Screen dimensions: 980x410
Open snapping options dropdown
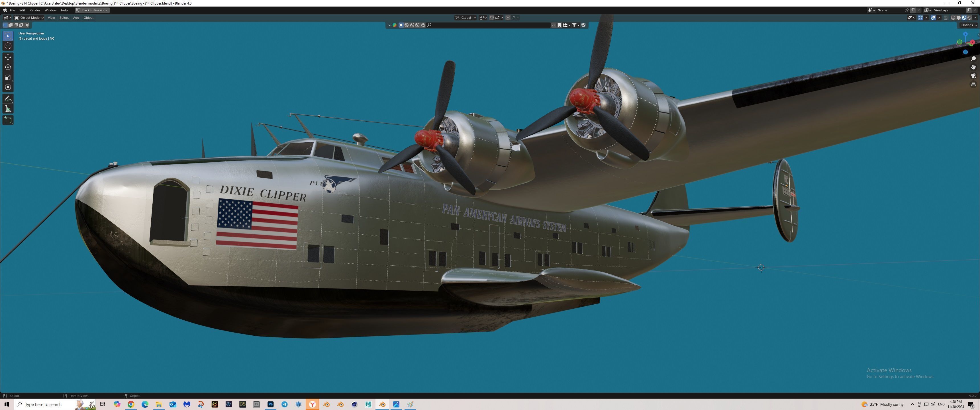[499, 18]
